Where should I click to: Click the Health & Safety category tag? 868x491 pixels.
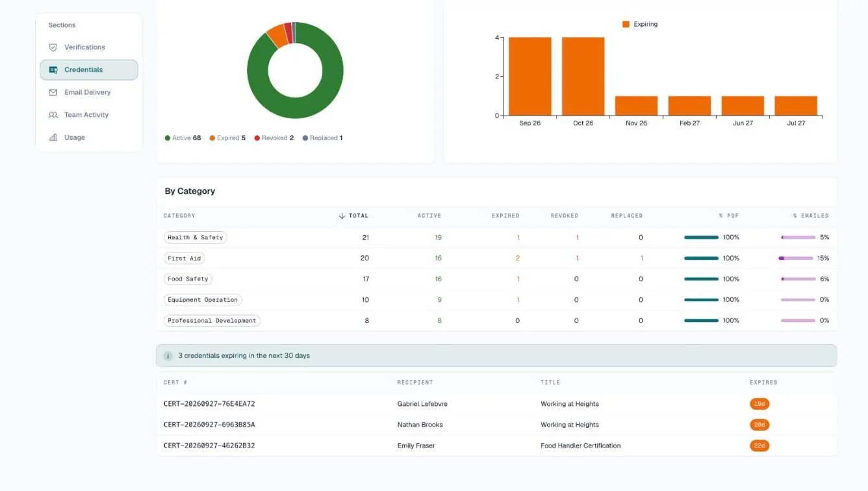click(196, 238)
